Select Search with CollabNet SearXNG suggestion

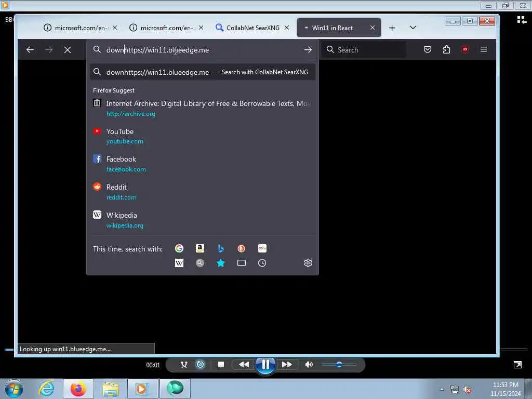(x=203, y=72)
